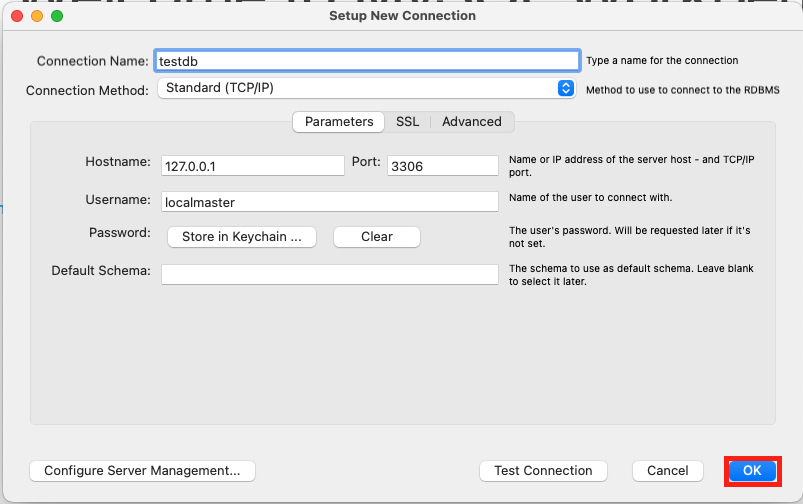Click the 'The user's password' description text
The width and height of the screenshot is (803, 504).
[629, 237]
